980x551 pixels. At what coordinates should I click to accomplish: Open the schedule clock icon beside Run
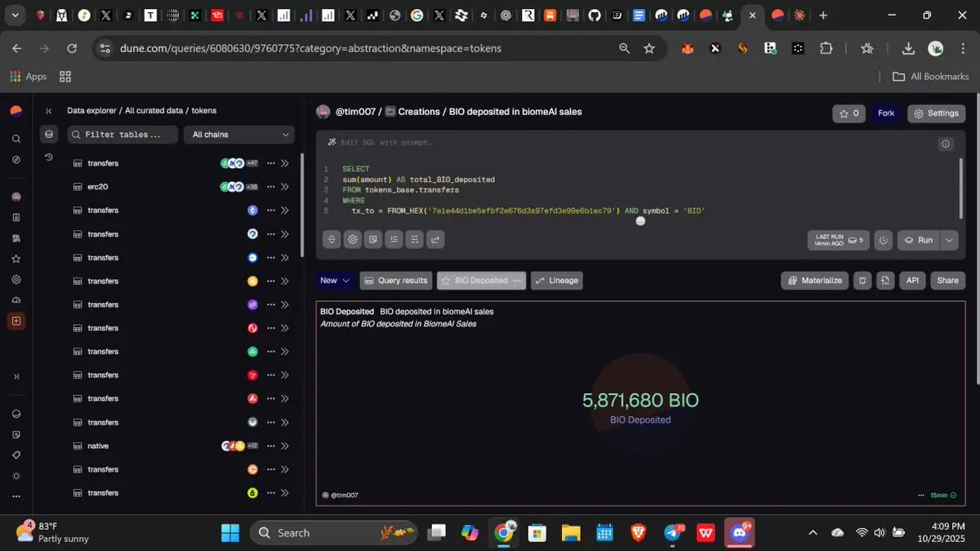click(x=883, y=240)
